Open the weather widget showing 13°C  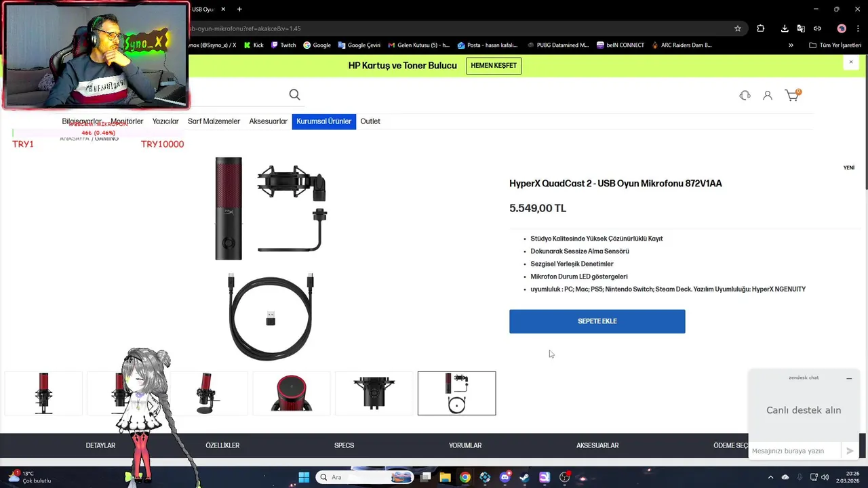tap(30, 477)
